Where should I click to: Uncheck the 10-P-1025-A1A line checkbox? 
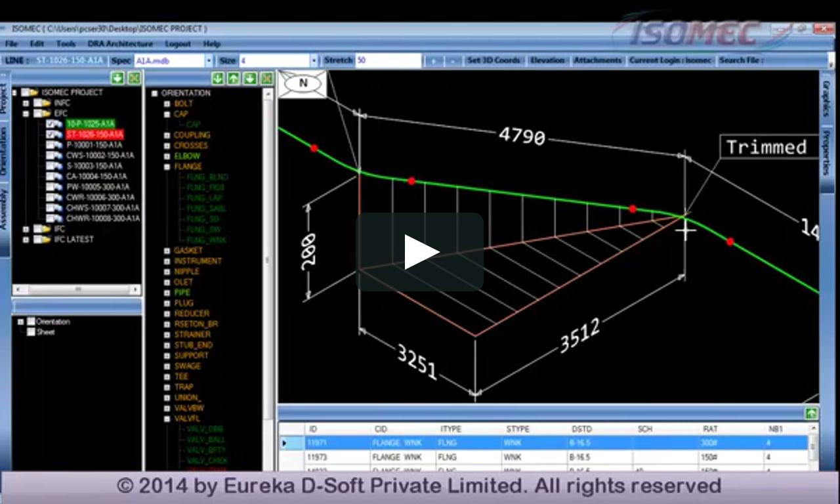pos(51,124)
